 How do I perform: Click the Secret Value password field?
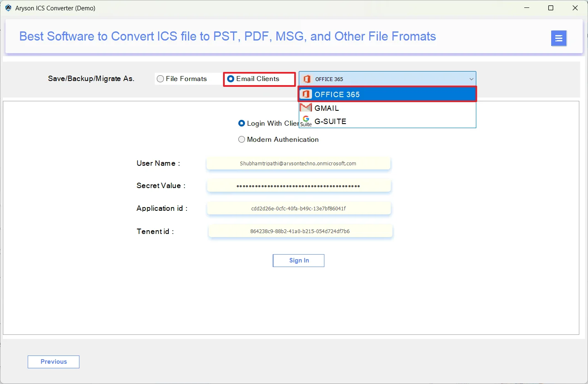pos(299,186)
